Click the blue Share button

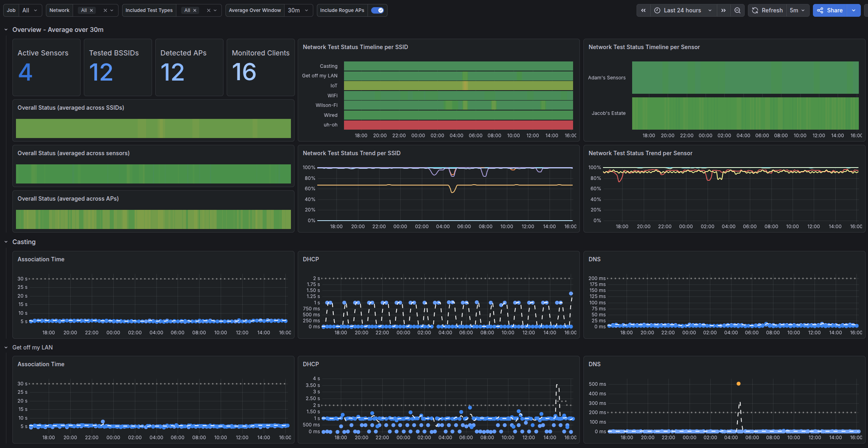(x=830, y=10)
